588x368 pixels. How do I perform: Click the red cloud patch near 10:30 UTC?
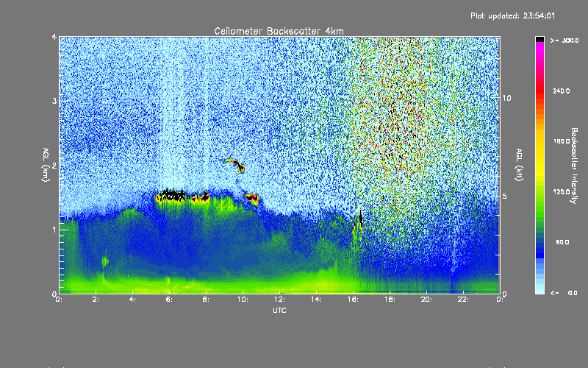point(251,198)
